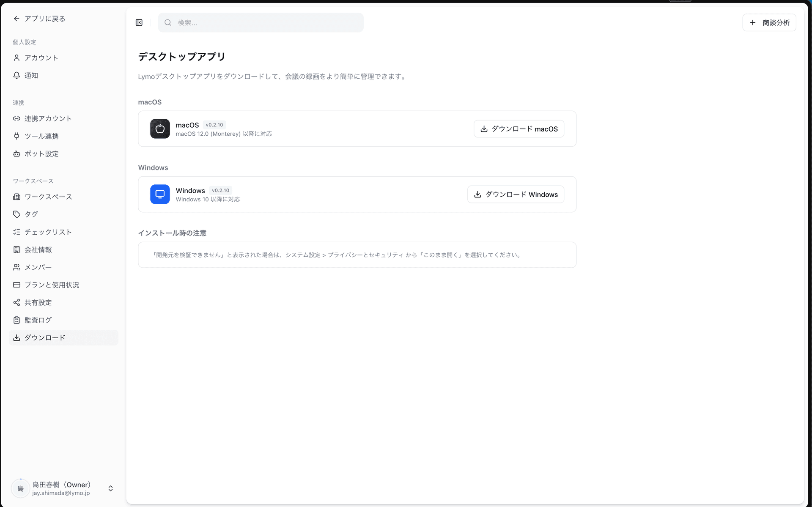812x507 pixels.
Task: Select the ダウンロード downloads section
Action: tap(44, 337)
